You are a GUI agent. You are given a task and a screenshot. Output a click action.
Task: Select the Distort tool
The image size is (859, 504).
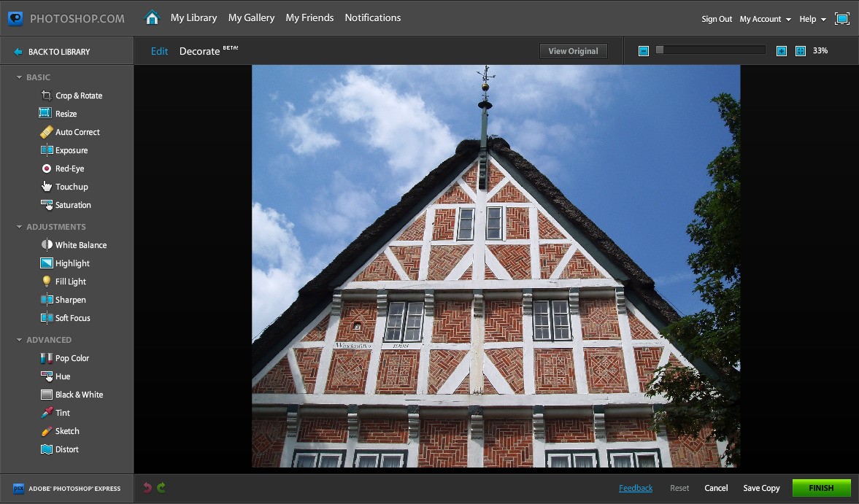[x=66, y=449]
